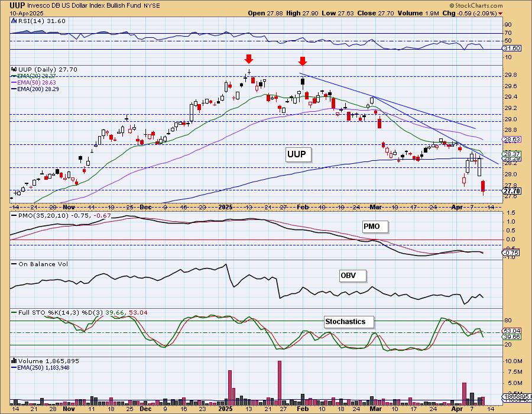Click the red 53.04 stochastic %D value tag
The width and height of the screenshot is (532, 414).
click(x=511, y=331)
